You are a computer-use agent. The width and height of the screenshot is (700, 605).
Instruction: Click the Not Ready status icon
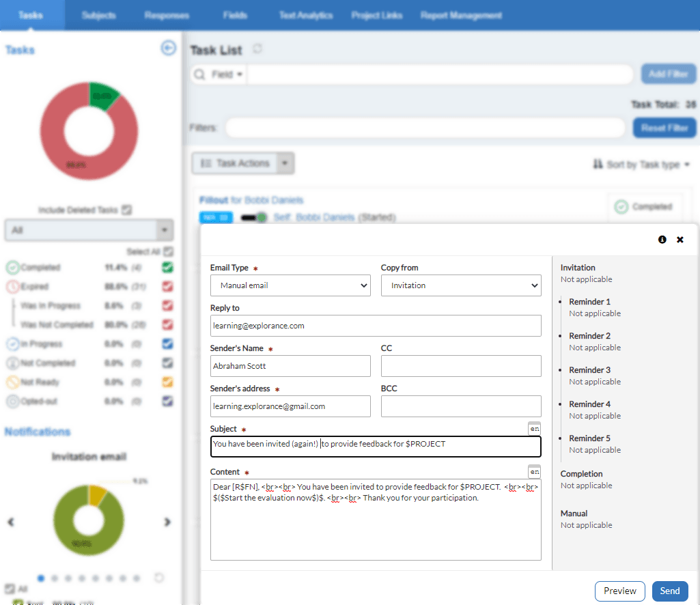tap(12, 382)
